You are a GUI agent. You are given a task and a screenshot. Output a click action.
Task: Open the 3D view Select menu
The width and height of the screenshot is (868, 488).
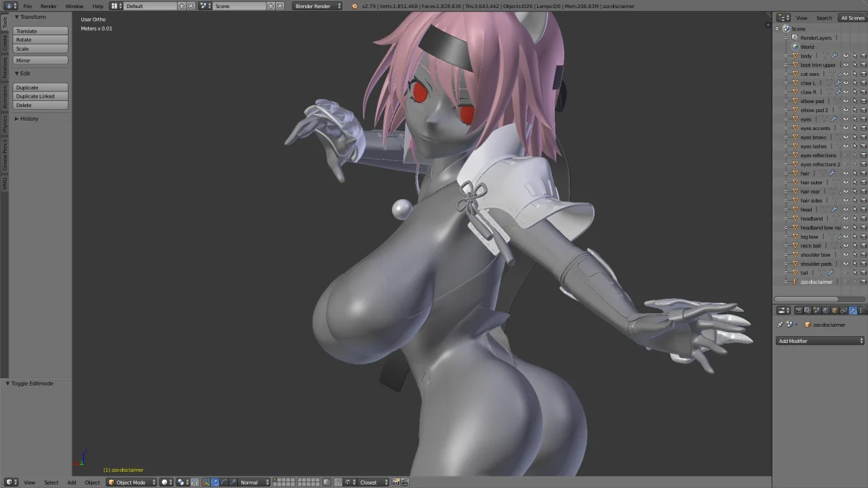coord(51,483)
